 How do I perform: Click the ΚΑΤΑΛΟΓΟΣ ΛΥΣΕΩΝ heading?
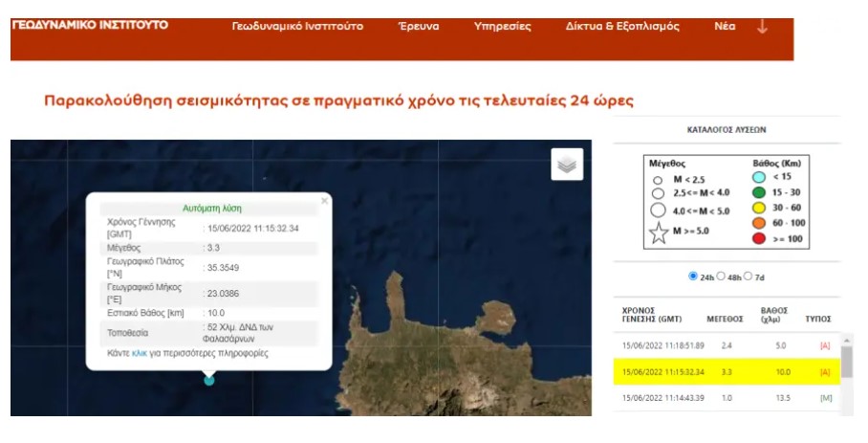pos(727,129)
